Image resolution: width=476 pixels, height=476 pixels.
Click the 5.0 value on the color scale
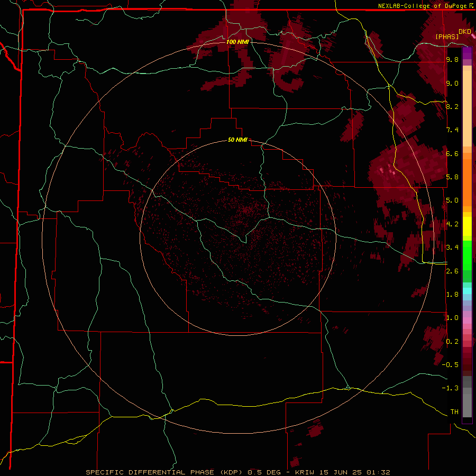pos(452,200)
